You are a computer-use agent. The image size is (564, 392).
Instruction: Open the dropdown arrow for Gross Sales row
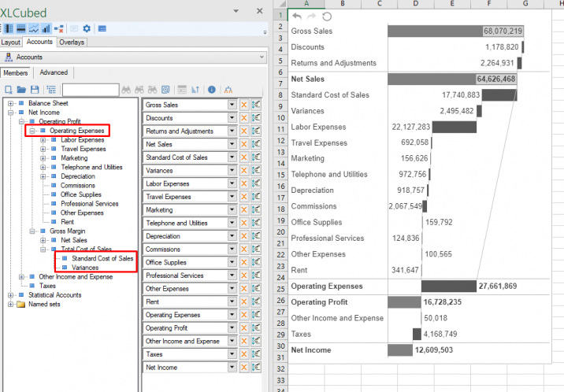(232, 105)
